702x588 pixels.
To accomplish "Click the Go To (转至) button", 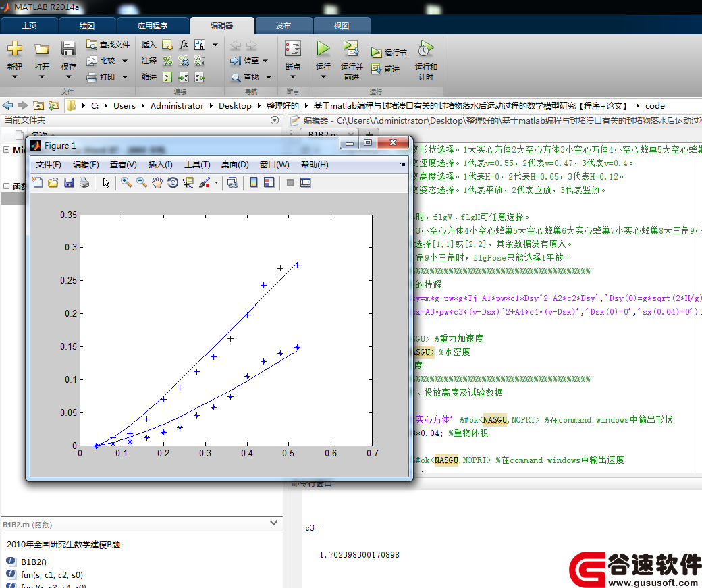I will coord(244,61).
